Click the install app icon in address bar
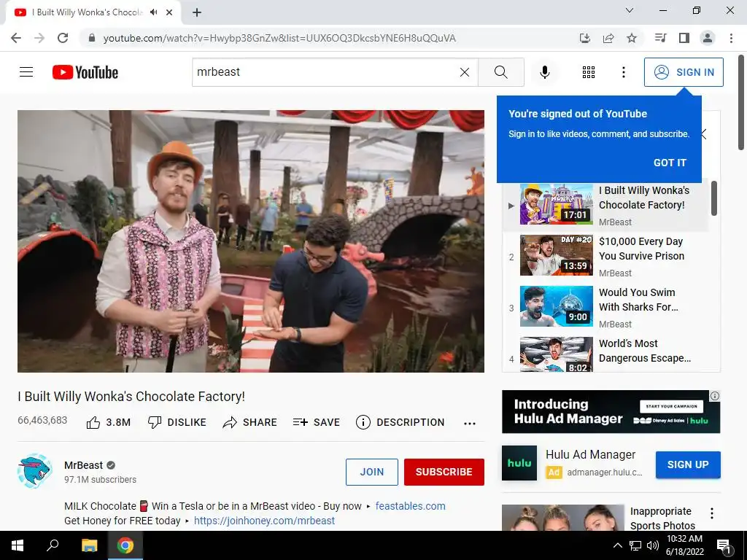747x560 pixels. [584, 38]
